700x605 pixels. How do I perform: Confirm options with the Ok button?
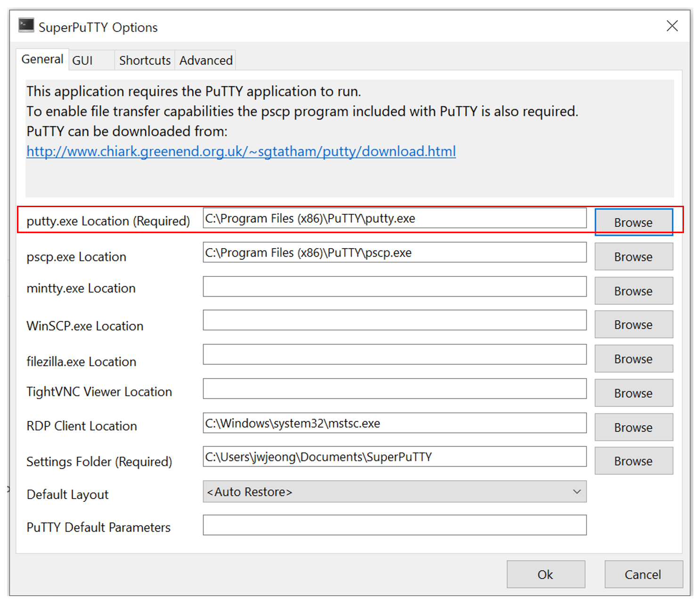[545, 574]
